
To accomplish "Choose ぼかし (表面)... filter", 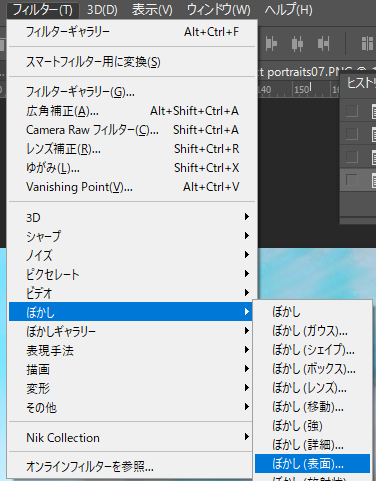I will [x=312, y=464].
